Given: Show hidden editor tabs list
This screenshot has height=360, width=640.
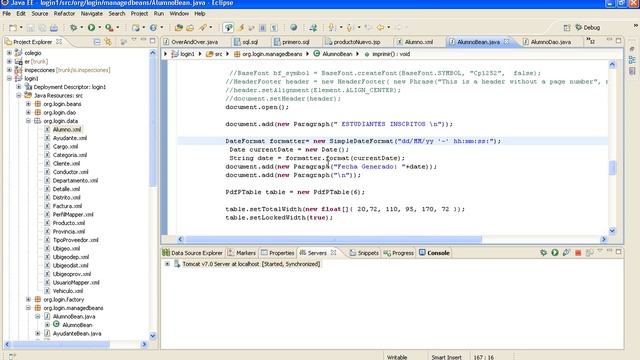Looking at the screenshot, I should (591, 41).
